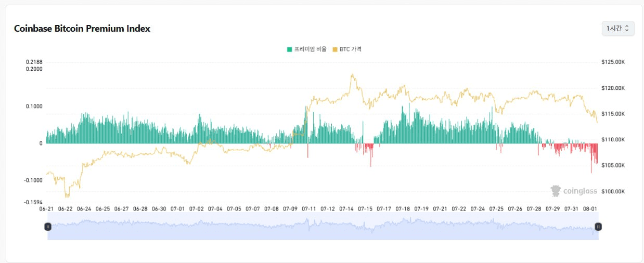
Task: Click the 06-24 date axis label
Action: pos(84,208)
